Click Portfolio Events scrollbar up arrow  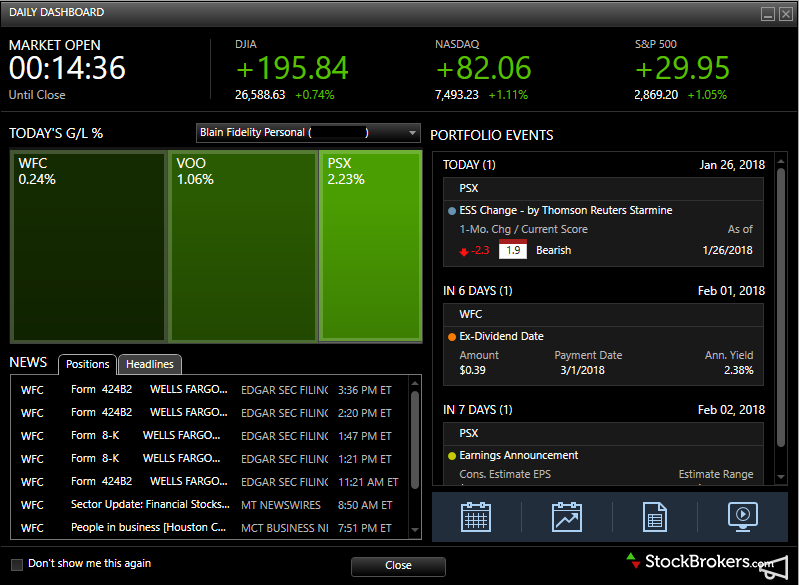[781, 161]
